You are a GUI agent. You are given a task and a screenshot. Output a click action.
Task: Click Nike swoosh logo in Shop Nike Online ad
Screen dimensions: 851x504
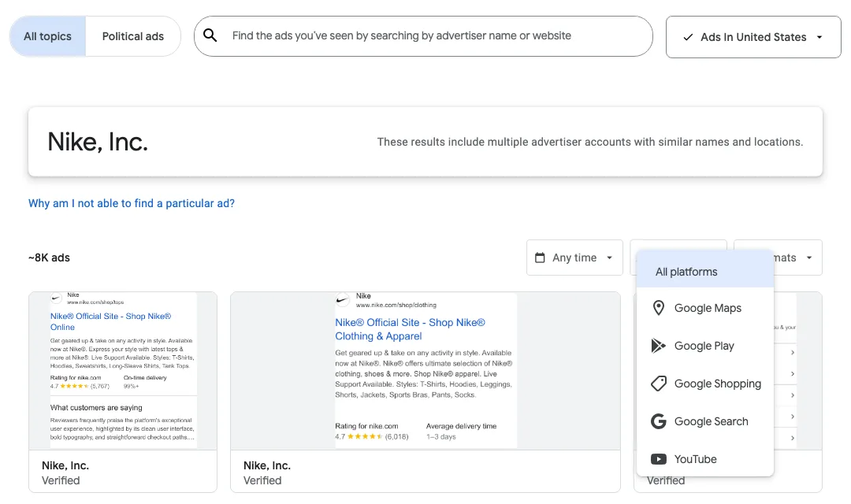coord(57,298)
